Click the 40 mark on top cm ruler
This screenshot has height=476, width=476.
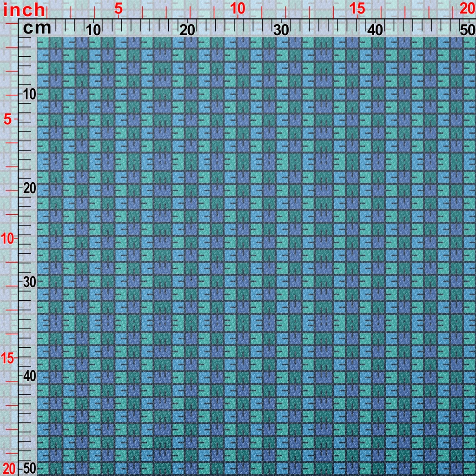[x=375, y=30]
